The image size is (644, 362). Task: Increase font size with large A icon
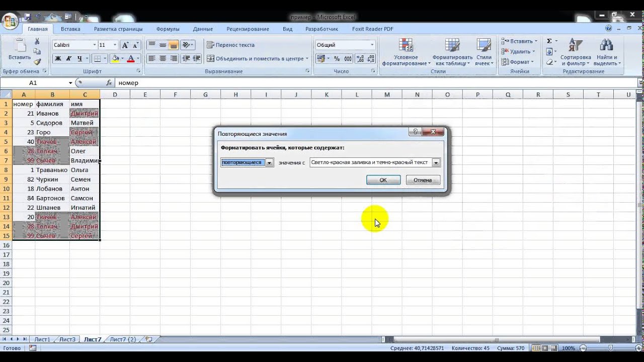pos(125,45)
